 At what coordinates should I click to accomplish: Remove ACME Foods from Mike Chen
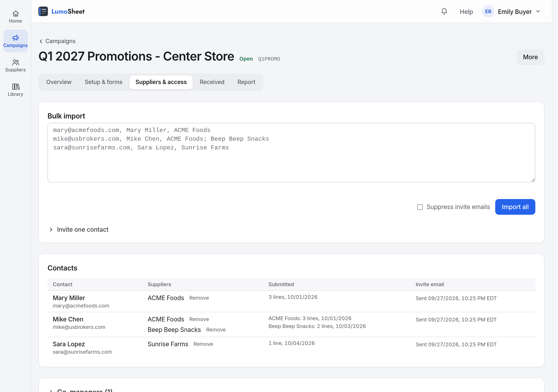tap(199, 319)
